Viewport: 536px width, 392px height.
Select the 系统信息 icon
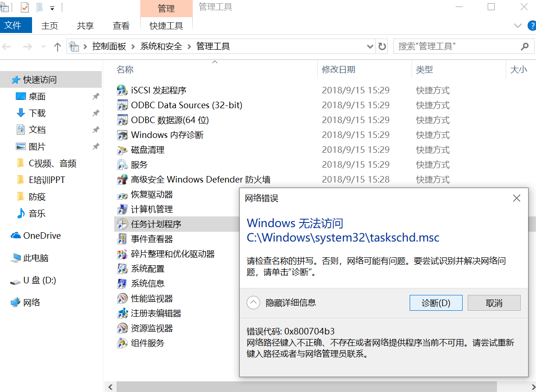click(x=122, y=284)
